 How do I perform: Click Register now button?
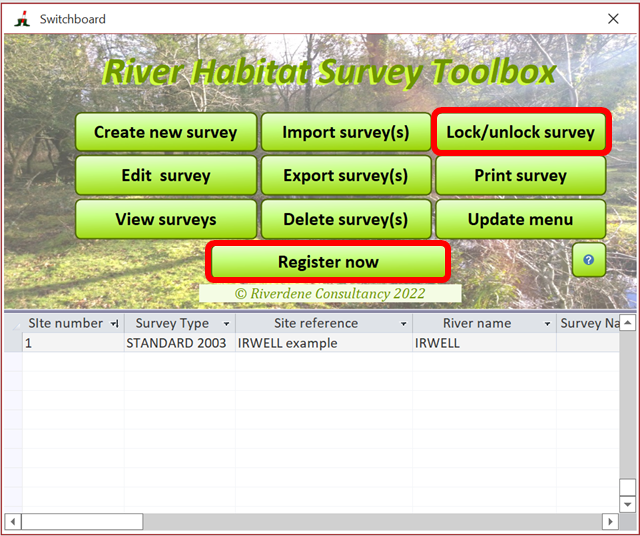(328, 262)
